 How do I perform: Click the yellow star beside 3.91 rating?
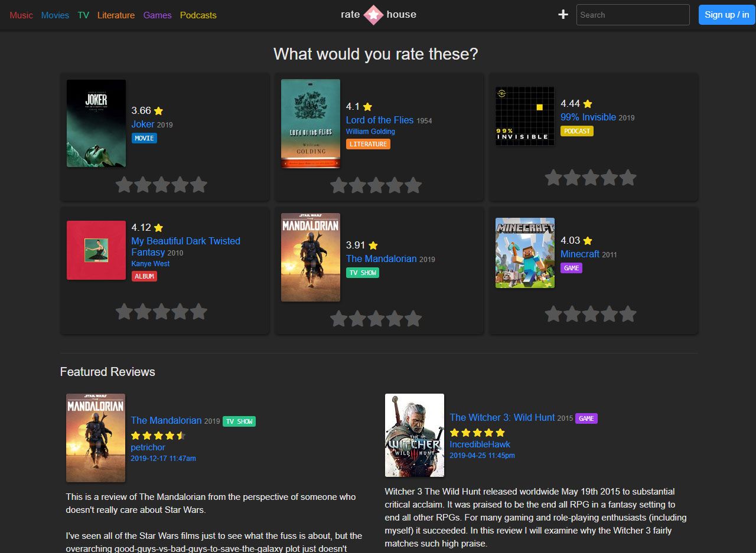(373, 246)
